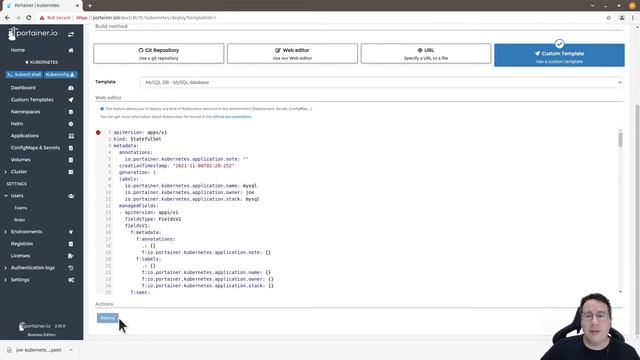Open Licenses in the sidebar
Viewport: 640px width, 360px height.
20,256
